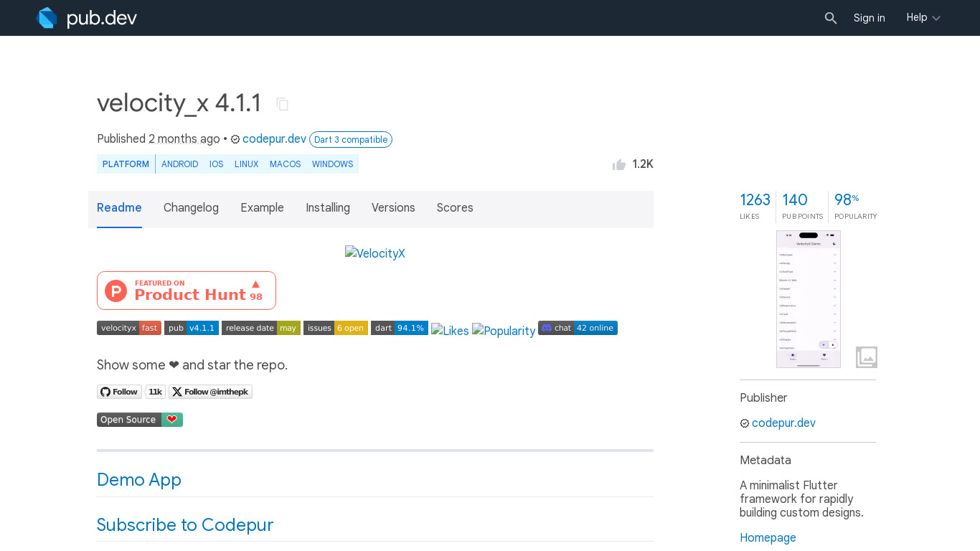Click the 'Metadata' sidebar heading
Image resolution: width=980 pixels, height=551 pixels.
coord(765,461)
